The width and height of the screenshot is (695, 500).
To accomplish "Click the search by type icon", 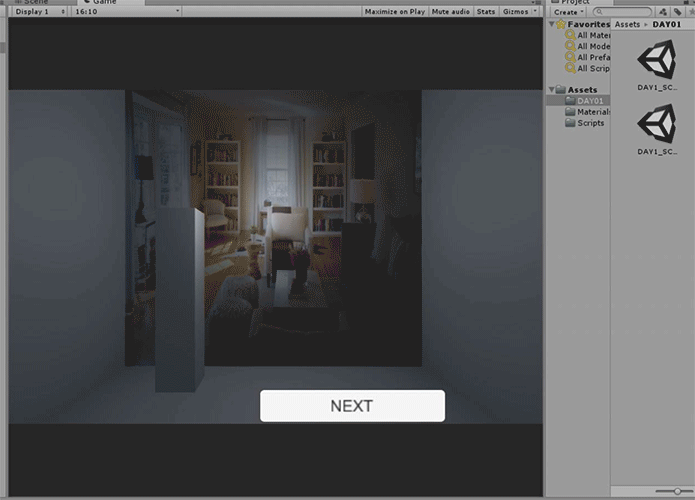I will tap(663, 12).
